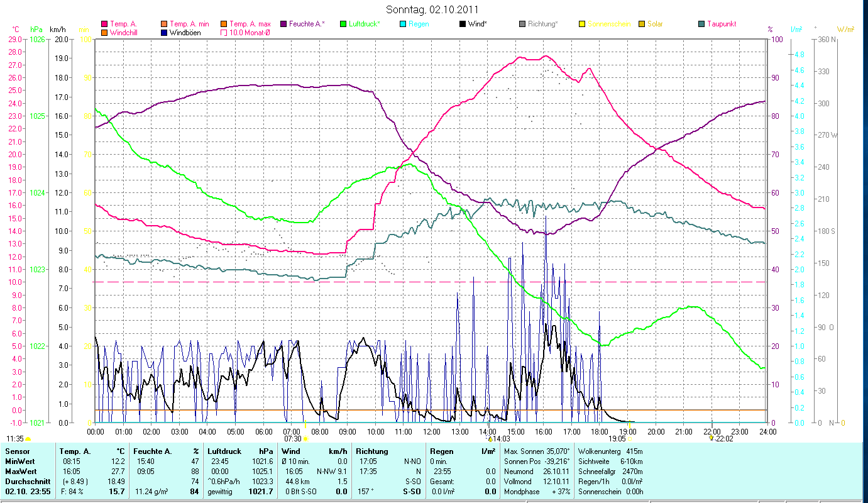
Task: Click the moonrise icon at 14:03
Action: [x=490, y=439]
